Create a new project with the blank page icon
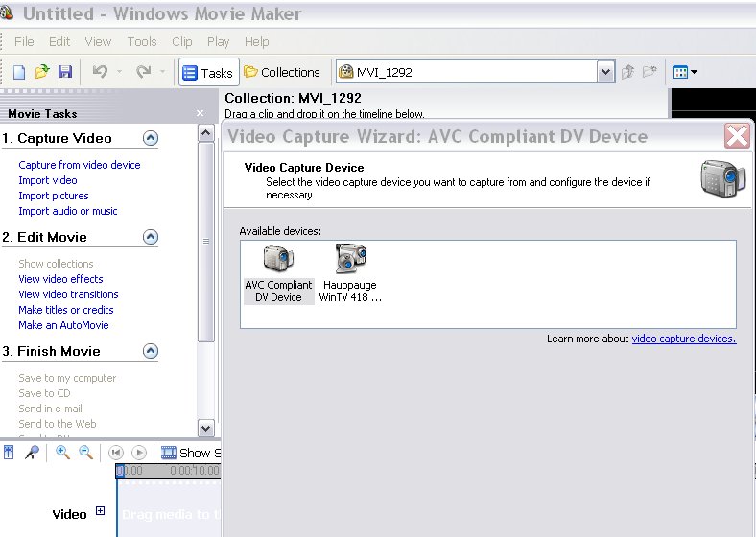The width and height of the screenshot is (756, 537). [19, 72]
